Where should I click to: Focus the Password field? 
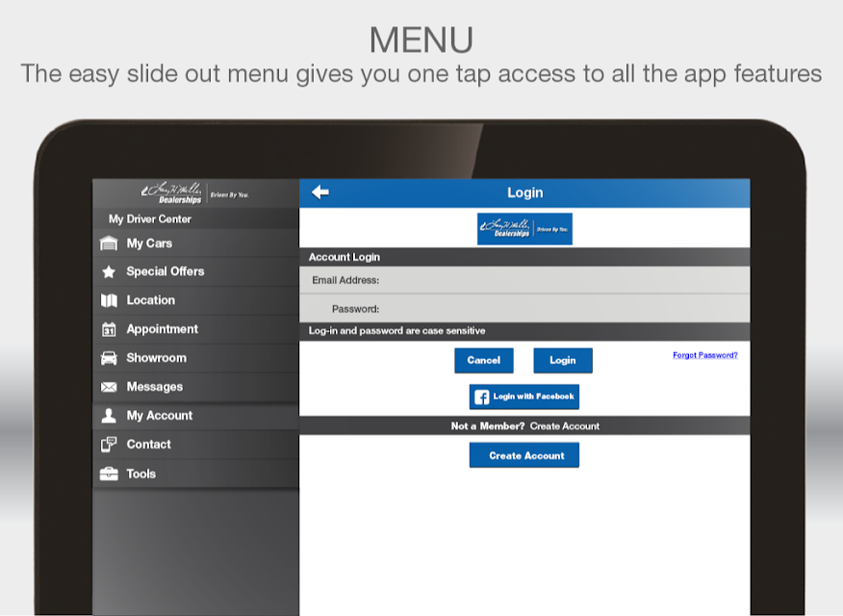point(524,309)
